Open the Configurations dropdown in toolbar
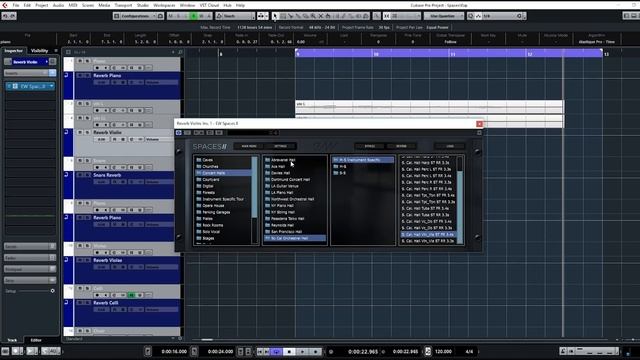This screenshot has height=360, width=640. click(138, 16)
